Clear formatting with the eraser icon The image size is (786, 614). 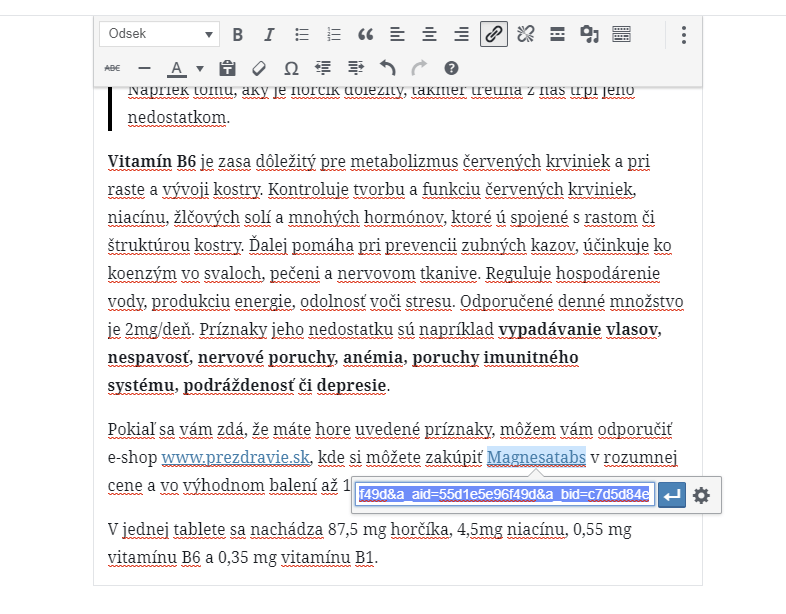pyautogui.click(x=259, y=69)
